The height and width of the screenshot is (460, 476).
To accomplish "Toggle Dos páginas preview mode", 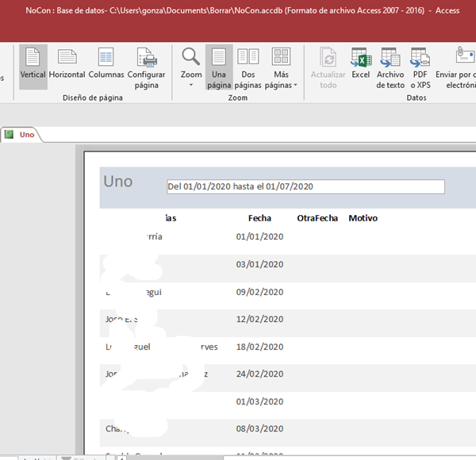I will coord(248,67).
